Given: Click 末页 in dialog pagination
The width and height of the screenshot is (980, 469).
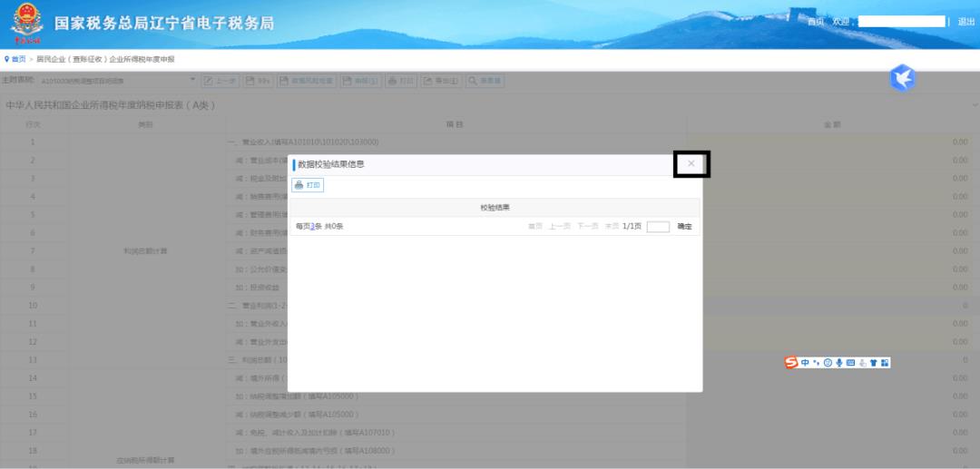Looking at the screenshot, I should (612, 227).
